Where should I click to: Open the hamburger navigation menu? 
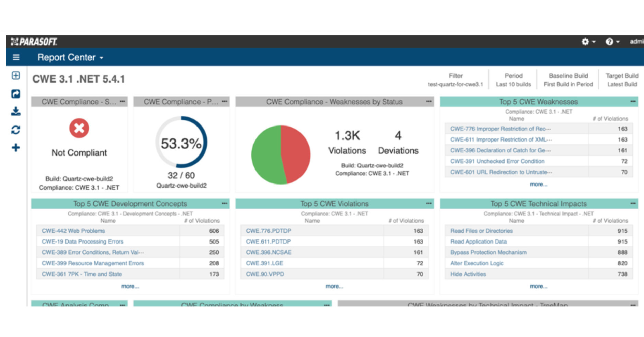pos(16,57)
